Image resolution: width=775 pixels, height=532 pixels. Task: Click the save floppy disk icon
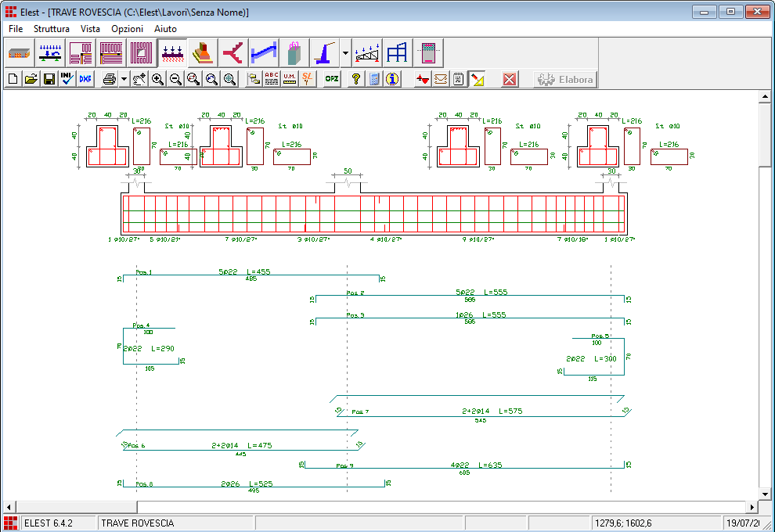(x=49, y=79)
